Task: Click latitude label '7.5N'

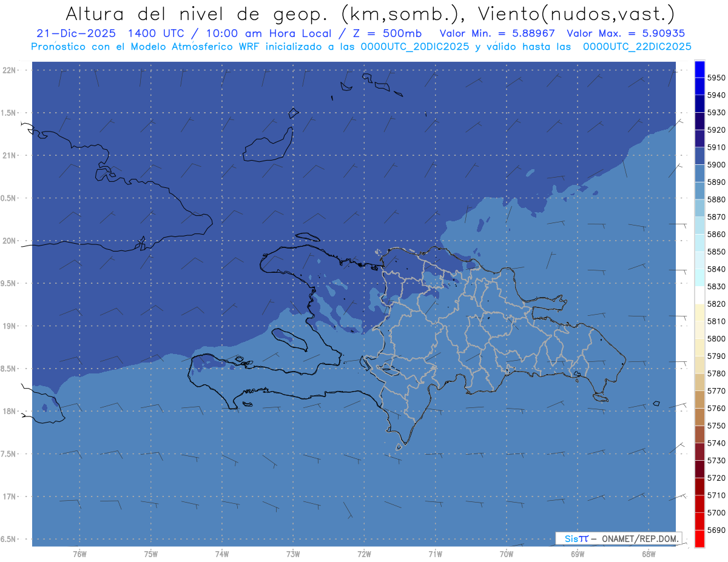Action: (x=8, y=454)
